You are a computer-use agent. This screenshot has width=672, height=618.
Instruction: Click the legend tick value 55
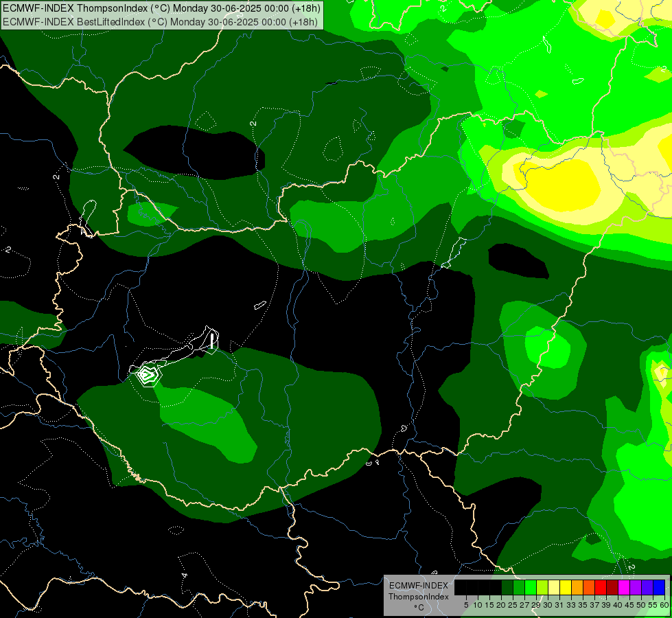(x=653, y=605)
